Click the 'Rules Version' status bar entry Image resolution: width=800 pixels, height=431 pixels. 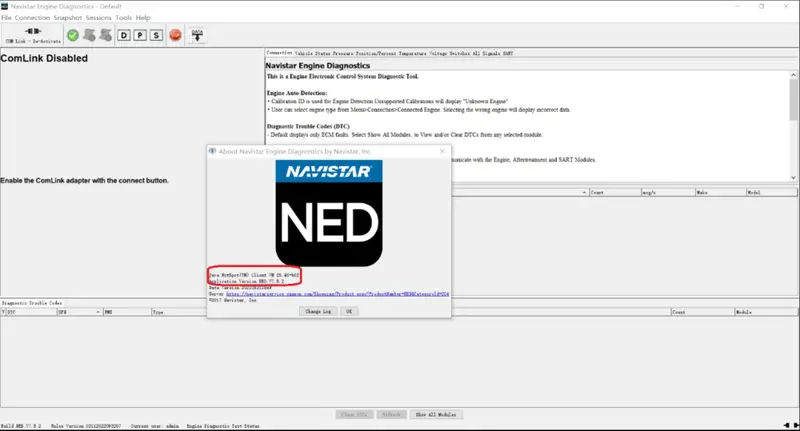[x=86, y=425]
